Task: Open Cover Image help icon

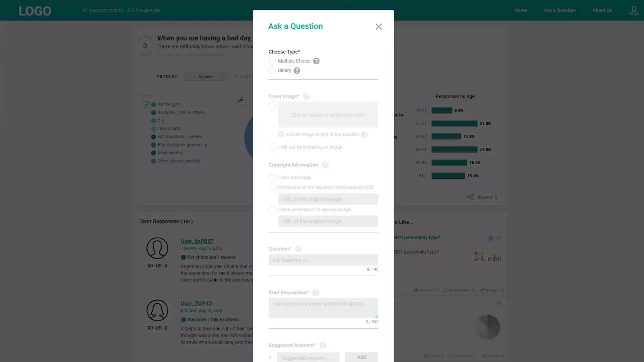Action: click(306, 96)
